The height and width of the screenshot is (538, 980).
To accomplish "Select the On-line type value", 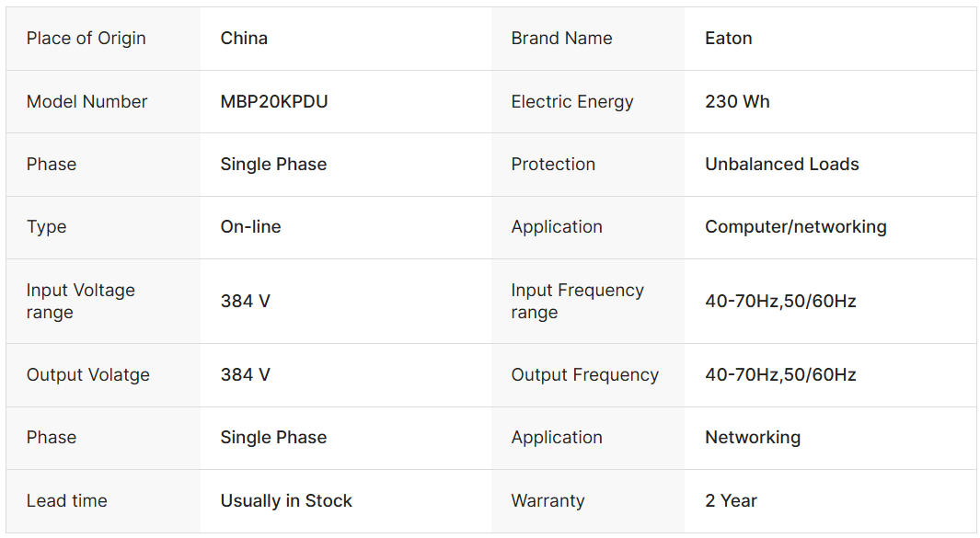I will (250, 227).
